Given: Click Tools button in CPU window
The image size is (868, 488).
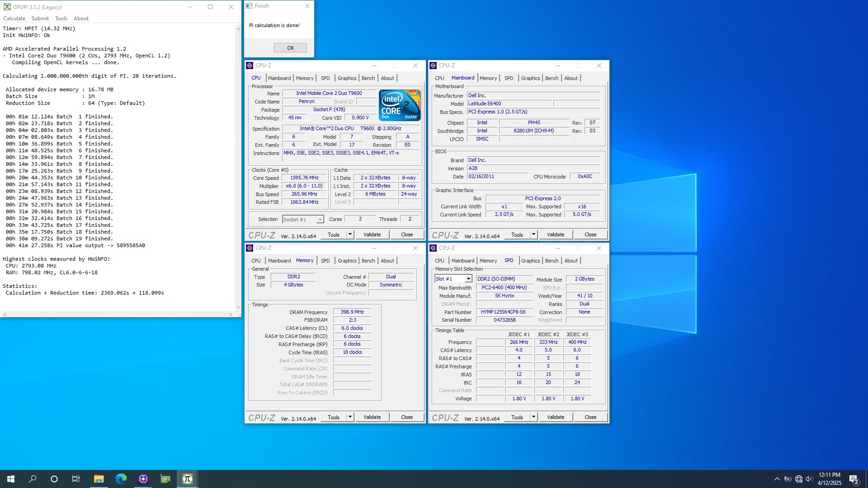Looking at the screenshot, I should (334, 235).
